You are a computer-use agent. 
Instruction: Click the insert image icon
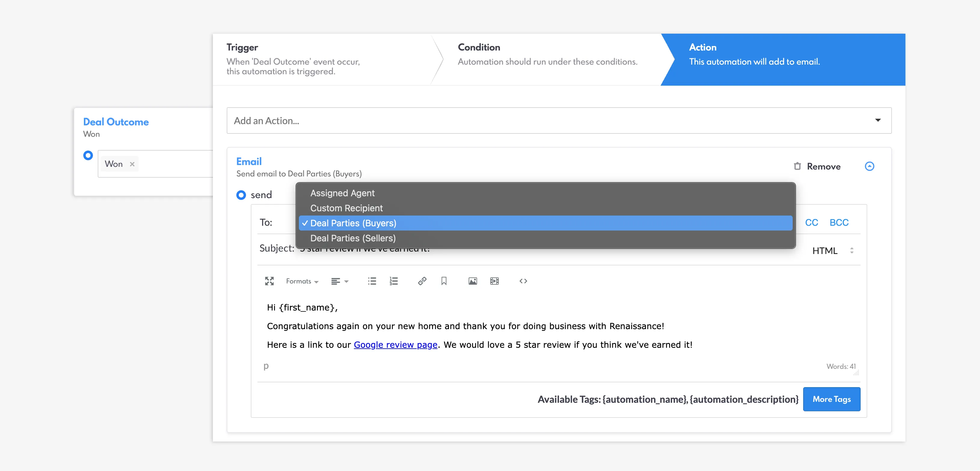point(472,281)
